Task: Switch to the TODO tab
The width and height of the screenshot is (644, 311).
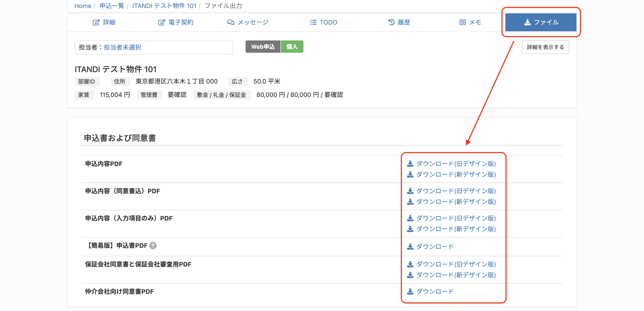Action: coord(324,22)
